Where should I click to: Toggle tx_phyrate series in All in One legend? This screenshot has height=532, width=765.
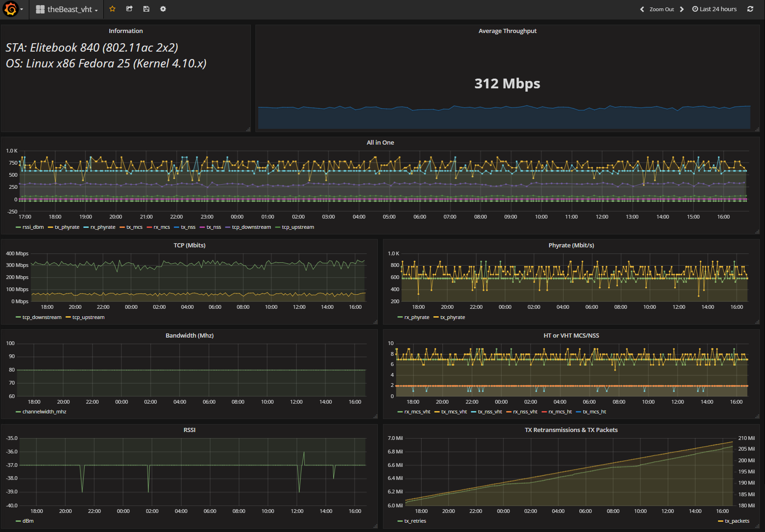pyautogui.click(x=67, y=227)
